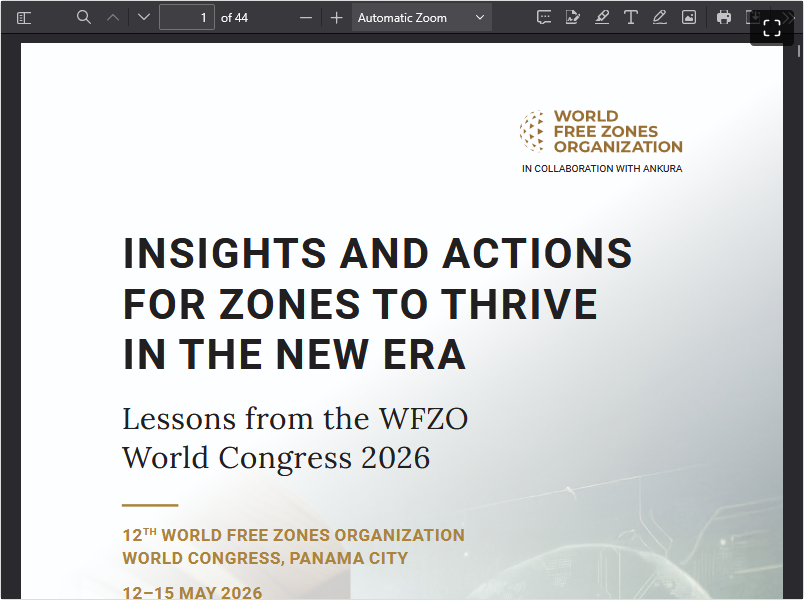Click the page number input field
804x600 pixels.
(187, 17)
